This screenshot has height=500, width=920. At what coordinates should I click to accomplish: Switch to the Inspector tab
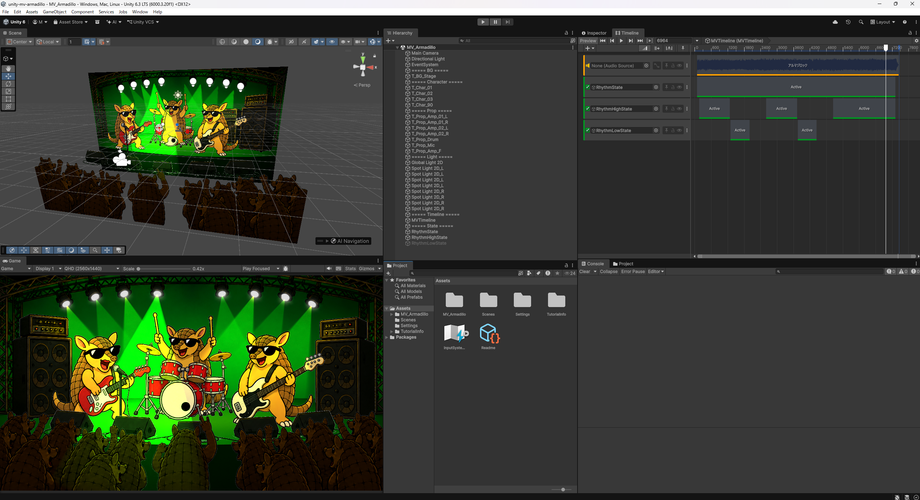(x=594, y=33)
